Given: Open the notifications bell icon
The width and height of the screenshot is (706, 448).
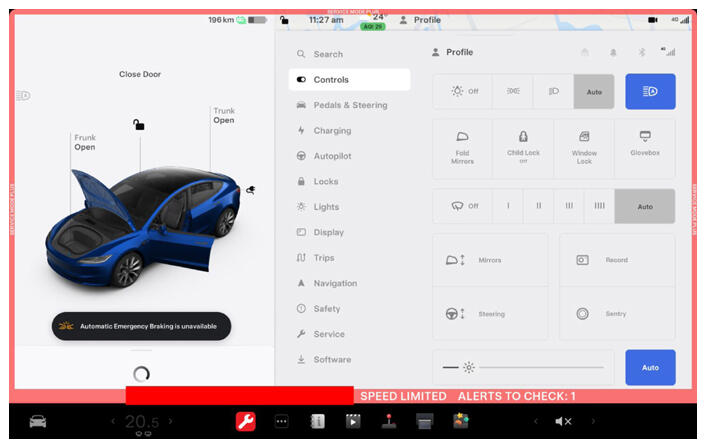Looking at the screenshot, I should [x=613, y=52].
